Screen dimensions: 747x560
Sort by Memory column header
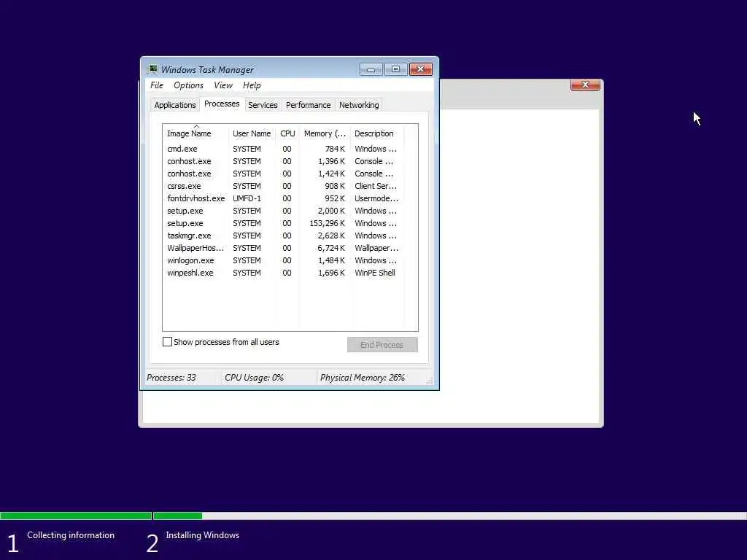click(325, 133)
